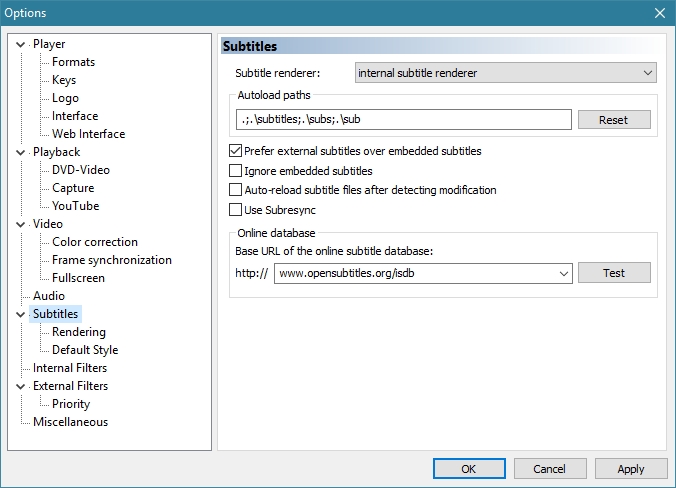Collapse the Video tree node arrow
This screenshot has width=676, height=488.
click(x=21, y=224)
